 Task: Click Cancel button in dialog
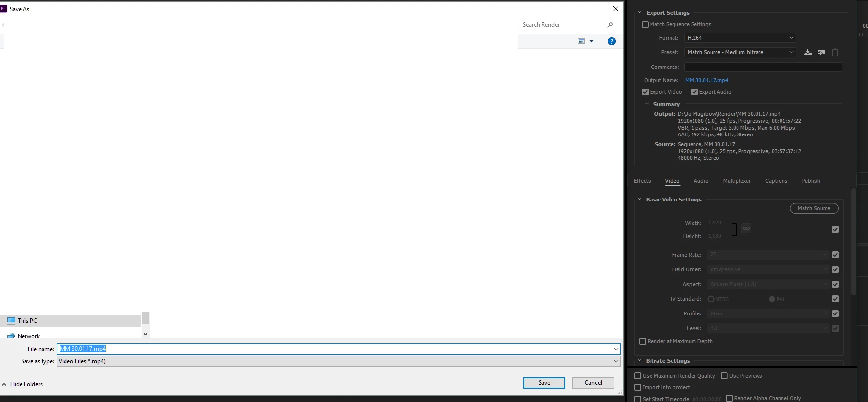[x=593, y=383]
